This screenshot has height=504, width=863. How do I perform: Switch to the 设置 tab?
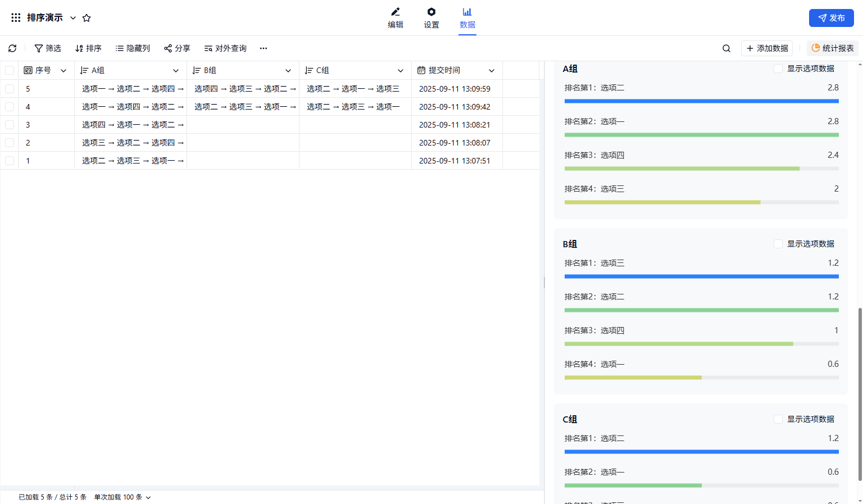[x=431, y=18]
